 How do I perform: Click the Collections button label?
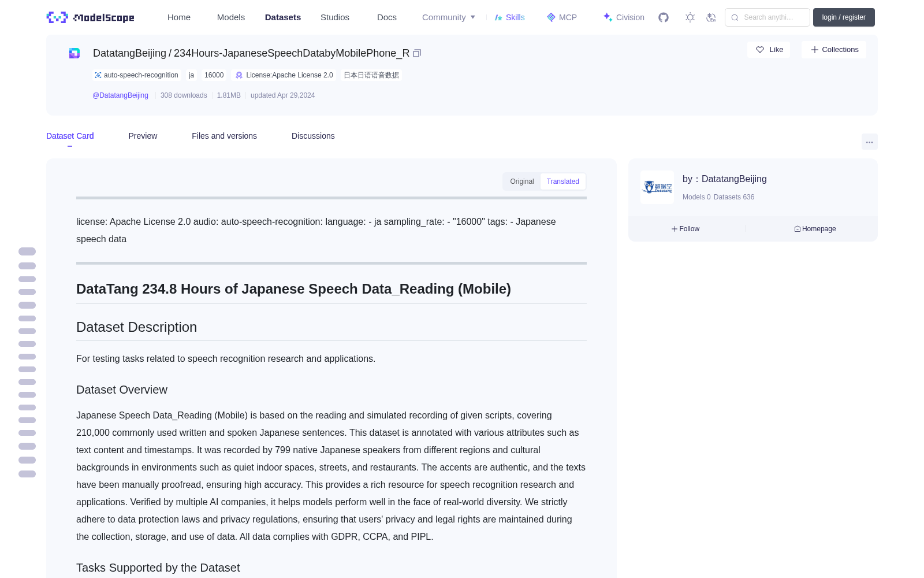pos(840,50)
